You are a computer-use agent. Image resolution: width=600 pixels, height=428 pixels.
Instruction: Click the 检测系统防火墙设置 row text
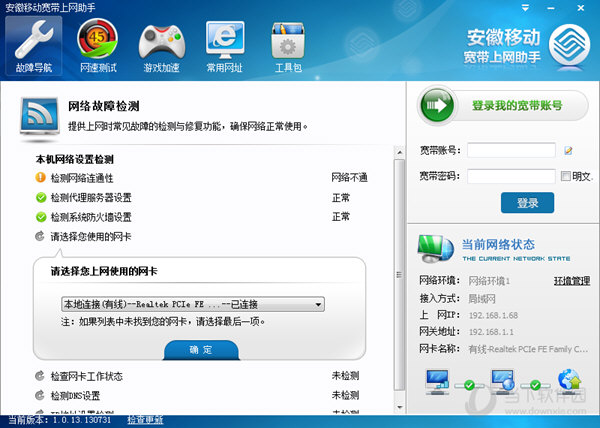pos(91,217)
